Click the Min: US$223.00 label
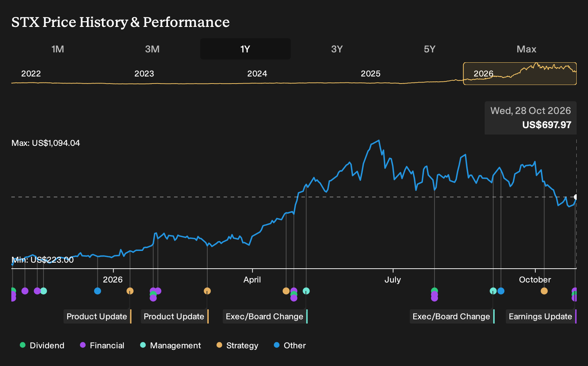Screen dimensions: 588x366 (x=43, y=260)
